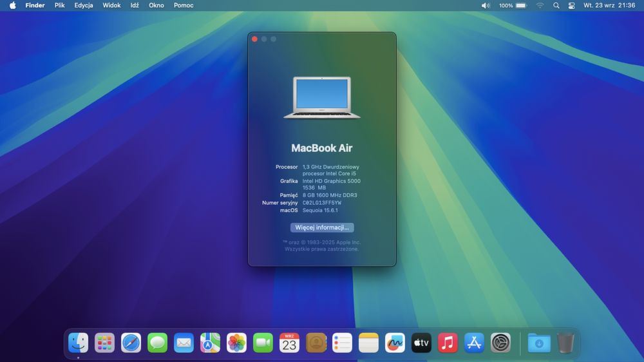Viewport: 644px width, 362px height.
Task: Click the Więcej informacji... button
Action: point(322,227)
